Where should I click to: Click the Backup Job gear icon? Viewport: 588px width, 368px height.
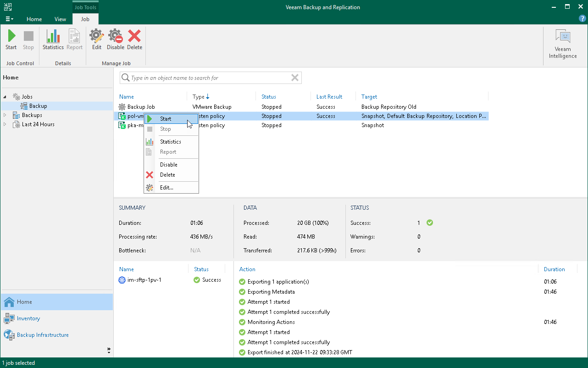click(x=122, y=107)
